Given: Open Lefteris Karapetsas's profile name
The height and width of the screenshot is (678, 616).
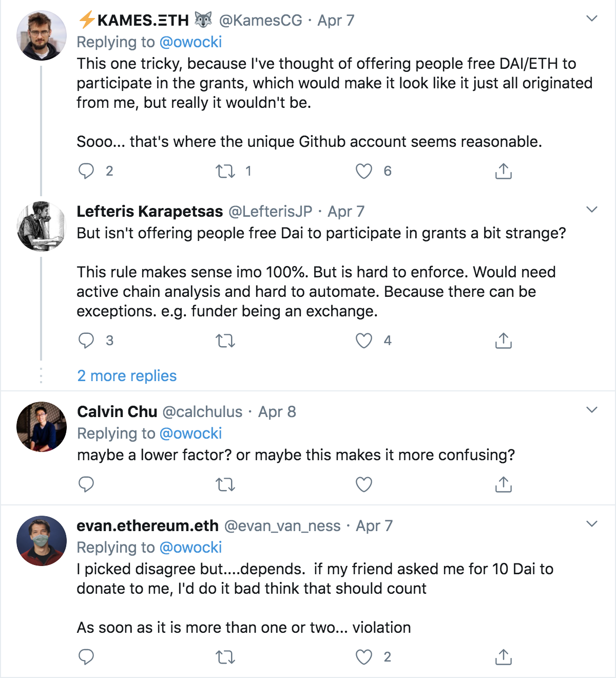Looking at the screenshot, I should click(x=150, y=212).
